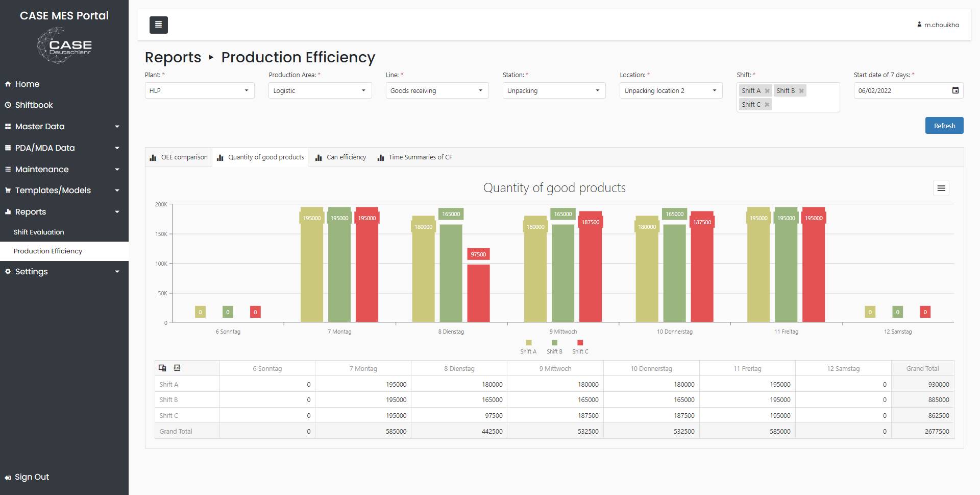Open Time Summaries of CF tab
This screenshot has width=980, height=495.
coord(414,157)
